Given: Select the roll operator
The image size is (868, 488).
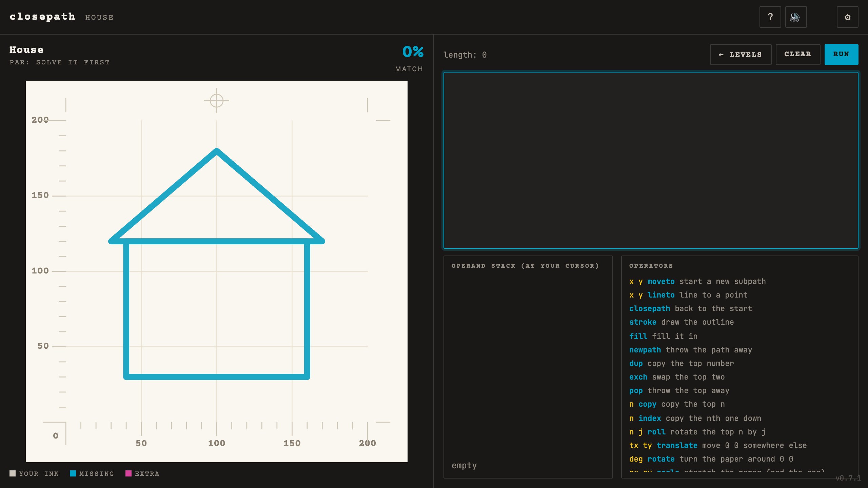Looking at the screenshot, I should coord(656,432).
